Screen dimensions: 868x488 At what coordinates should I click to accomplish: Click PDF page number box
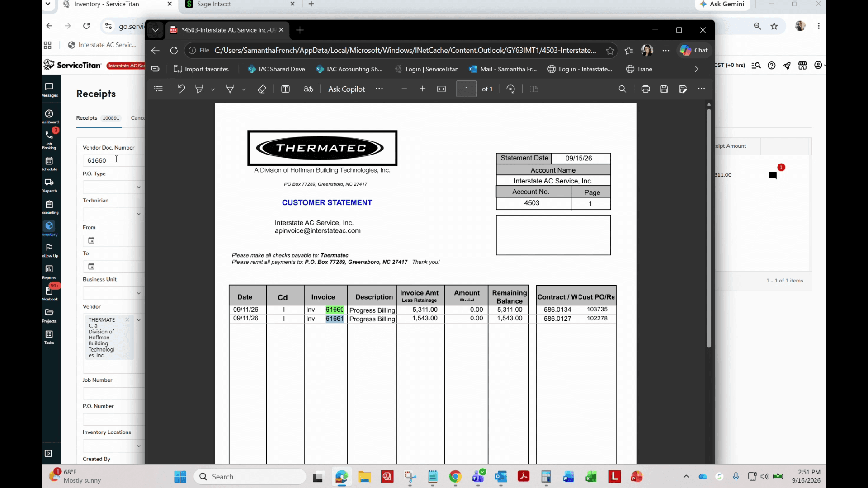pos(466,89)
